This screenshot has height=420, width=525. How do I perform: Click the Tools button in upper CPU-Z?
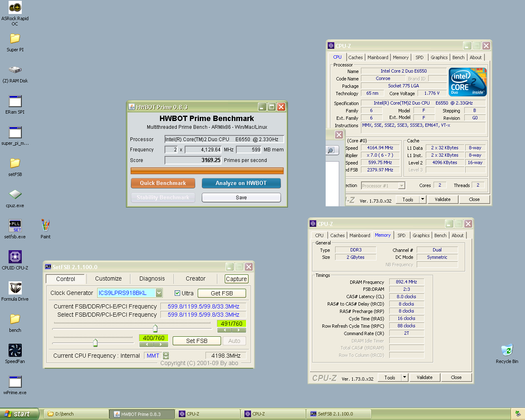coord(408,199)
